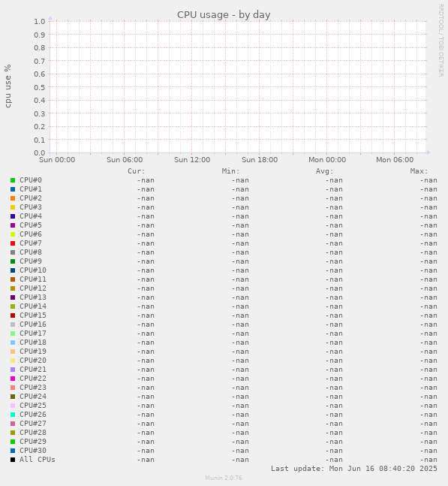The width and height of the screenshot is (448, 486).
Task: Select the CPU#30 legend label
Action: pos(33,451)
